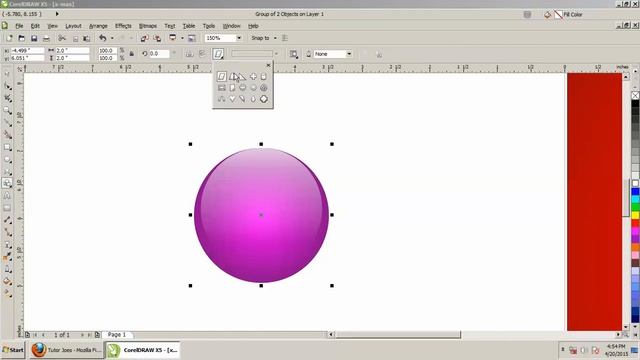Viewport: 640px width, 360px height.
Task: Open the Table menu
Action: 189,26
